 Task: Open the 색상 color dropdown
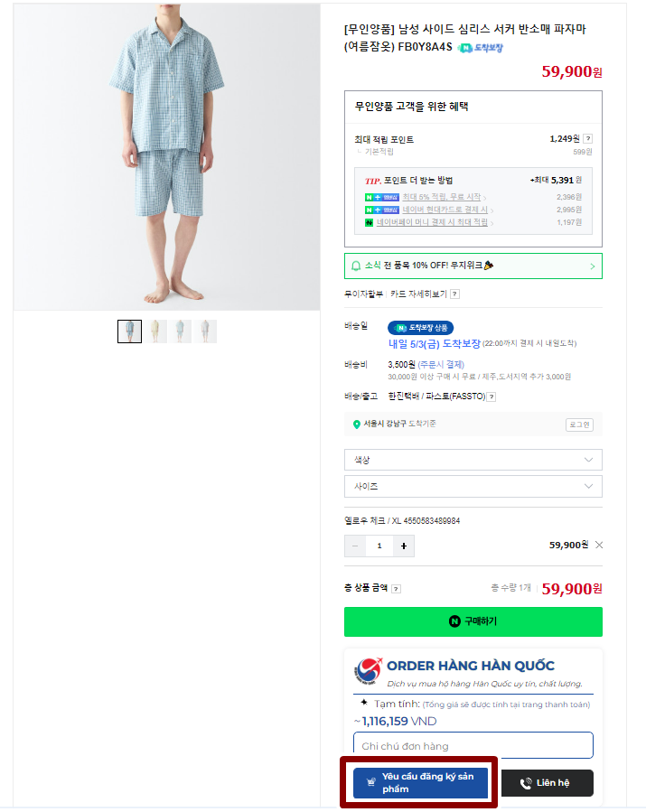point(473,460)
